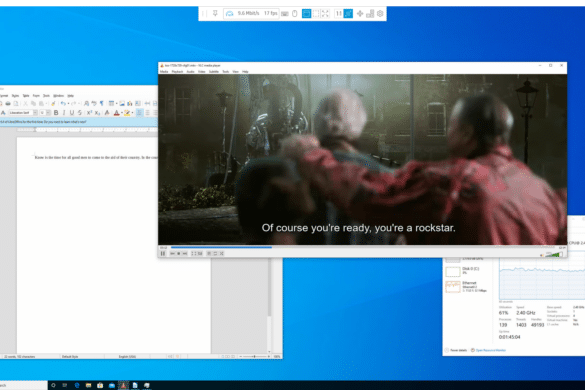
Task: Toggle VLC fullscreen video button
Action: 194,253
